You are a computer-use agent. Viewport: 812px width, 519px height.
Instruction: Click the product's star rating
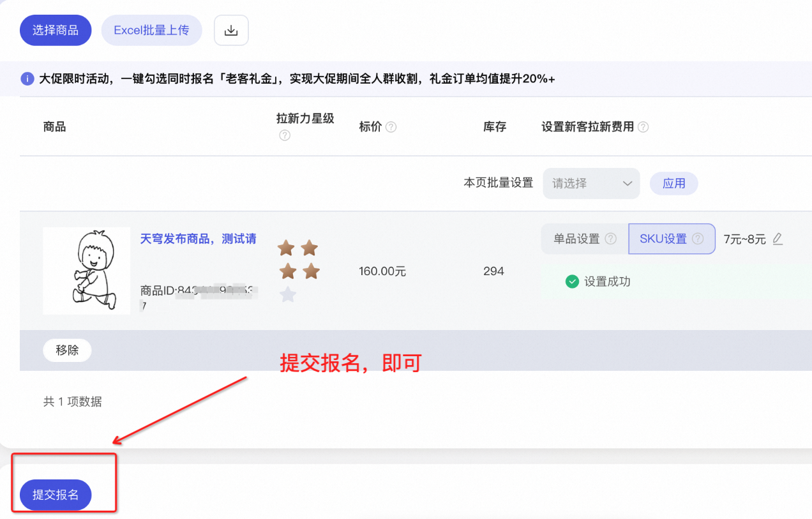pos(298,271)
